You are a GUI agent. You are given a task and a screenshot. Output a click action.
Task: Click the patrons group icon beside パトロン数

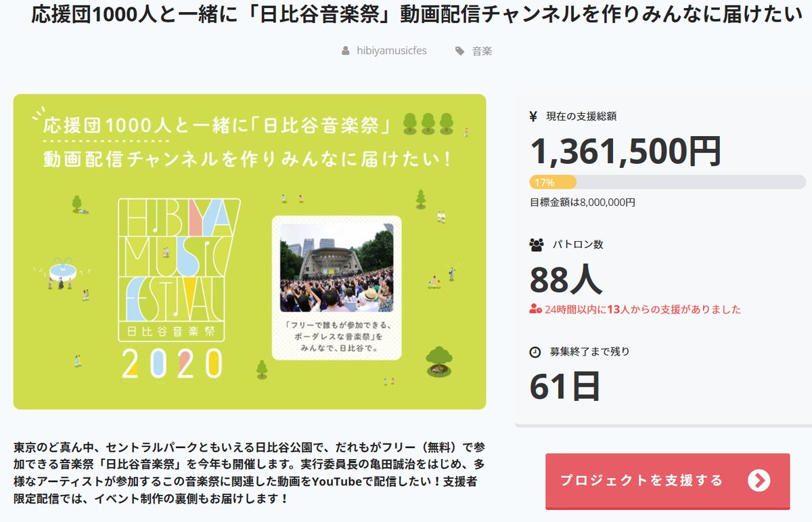[536, 245]
